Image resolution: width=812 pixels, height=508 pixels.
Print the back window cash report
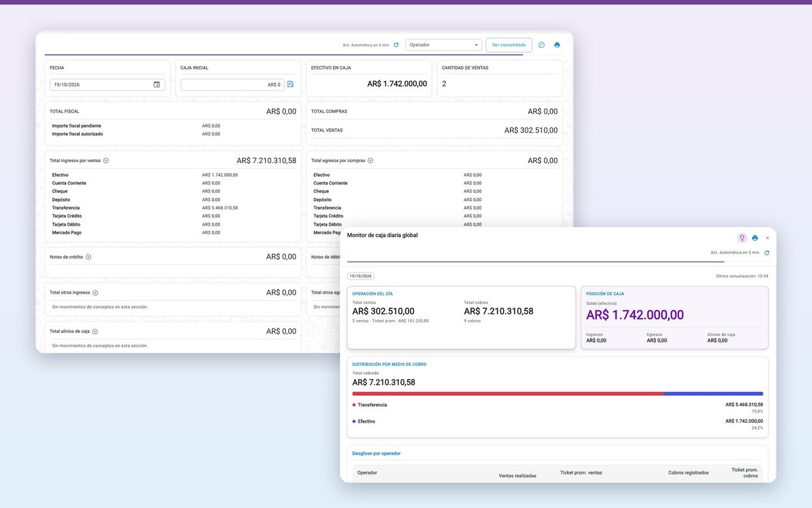(x=557, y=45)
